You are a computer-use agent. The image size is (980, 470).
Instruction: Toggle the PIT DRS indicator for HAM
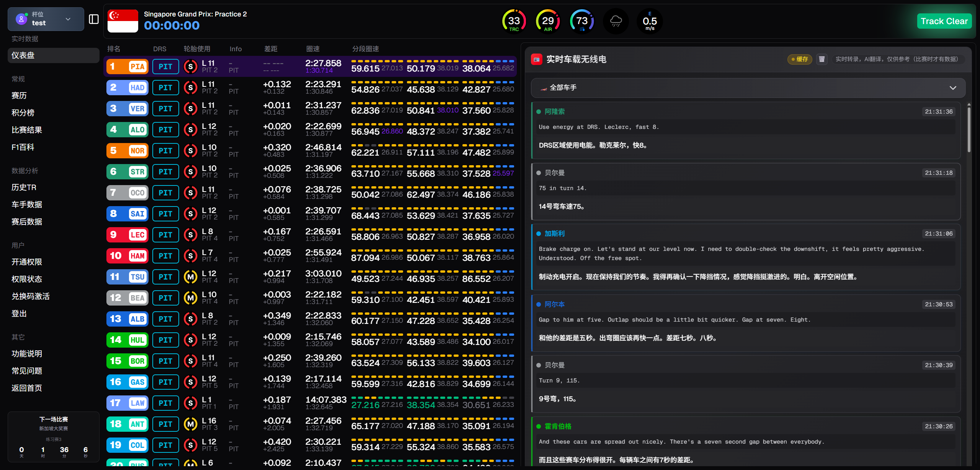point(165,256)
